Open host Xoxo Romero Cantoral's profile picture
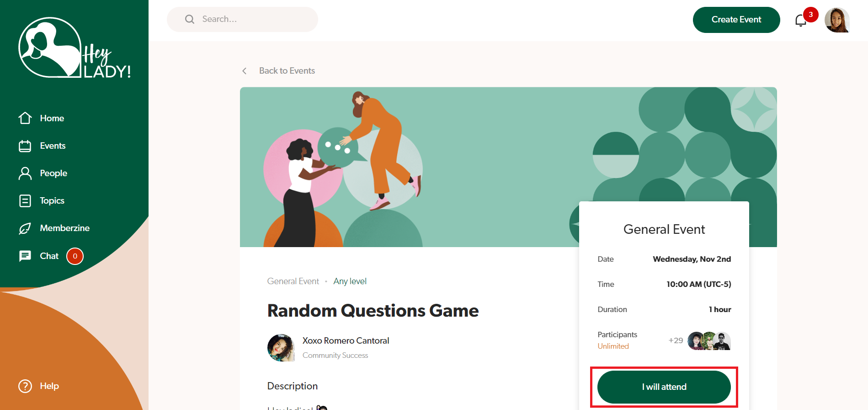Screen dimensions: 868x410 [x=281, y=348]
